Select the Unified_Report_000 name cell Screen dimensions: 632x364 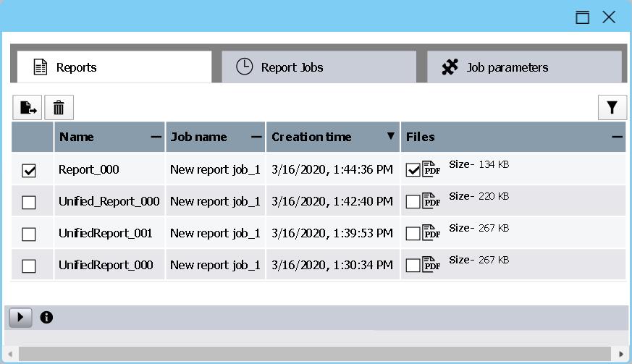109,201
